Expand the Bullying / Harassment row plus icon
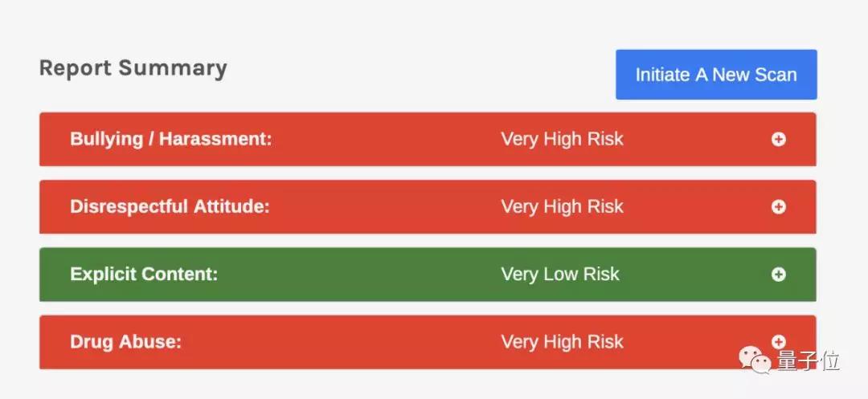Image resolution: width=868 pixels, height=399 pixels. coord(778,140)
